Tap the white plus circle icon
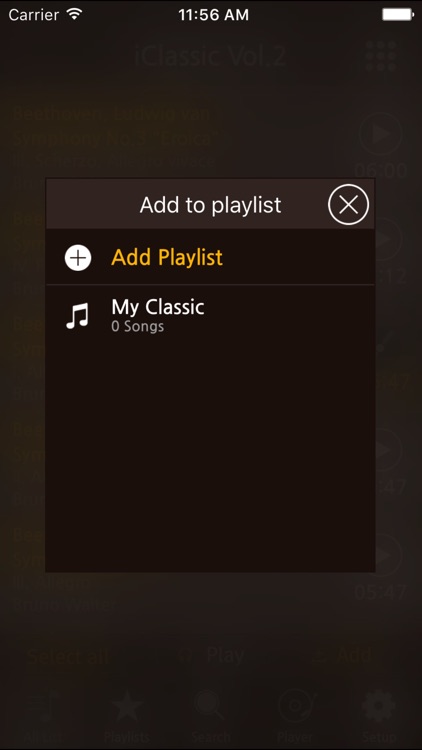 click(78, 258)
